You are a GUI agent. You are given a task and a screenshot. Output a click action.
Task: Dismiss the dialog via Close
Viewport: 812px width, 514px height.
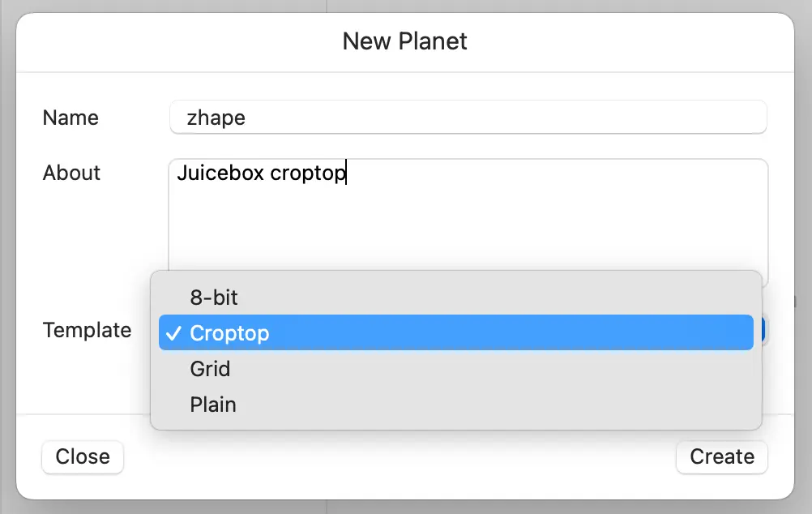click(82, 456)
